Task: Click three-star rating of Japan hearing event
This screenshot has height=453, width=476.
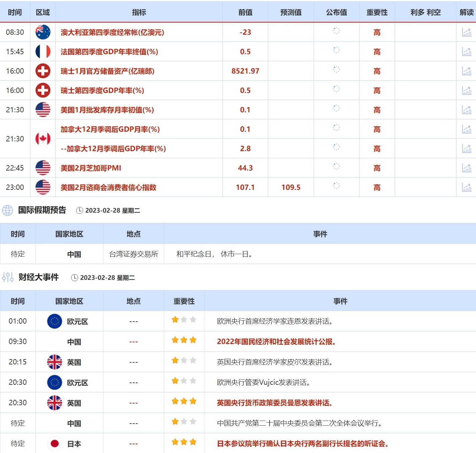Action: (184, 442)
